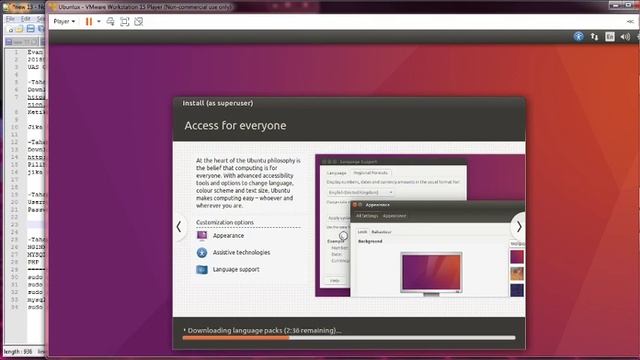Click line 1 starting 'Evan' in Notepad++
Image resolution: width=640 pixels, height=360 pixels.
point(35,52)
